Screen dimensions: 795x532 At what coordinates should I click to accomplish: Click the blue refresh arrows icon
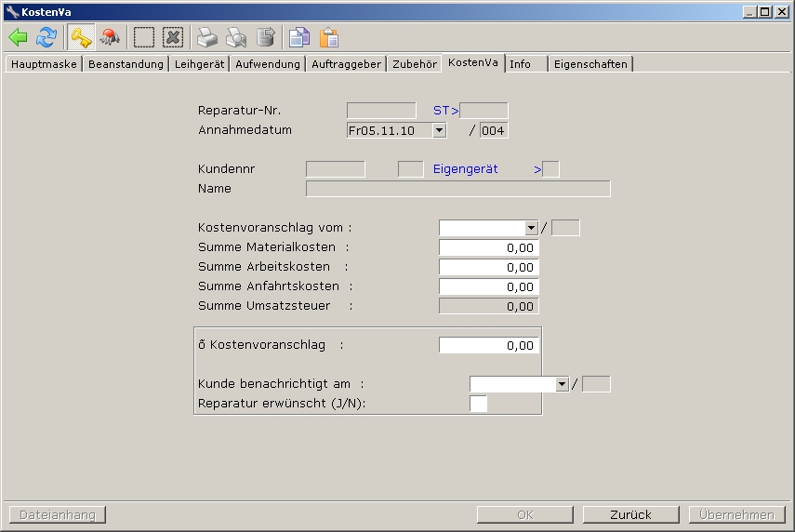(x=46, y=37)
